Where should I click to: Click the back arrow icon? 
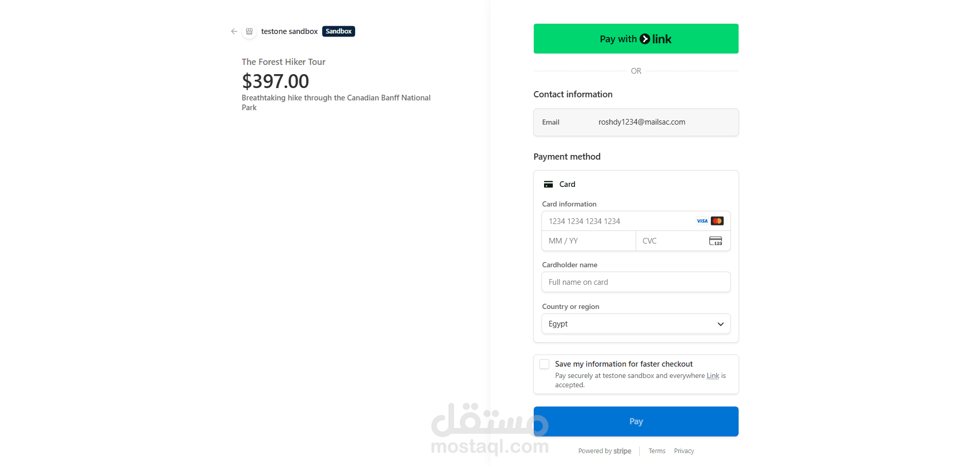(234, 31)
